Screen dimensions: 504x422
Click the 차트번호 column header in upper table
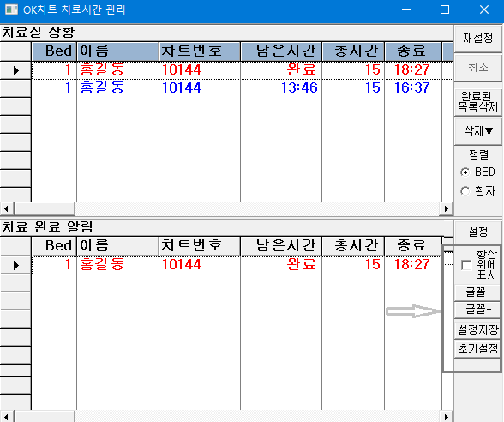click(x=200, y=51)
